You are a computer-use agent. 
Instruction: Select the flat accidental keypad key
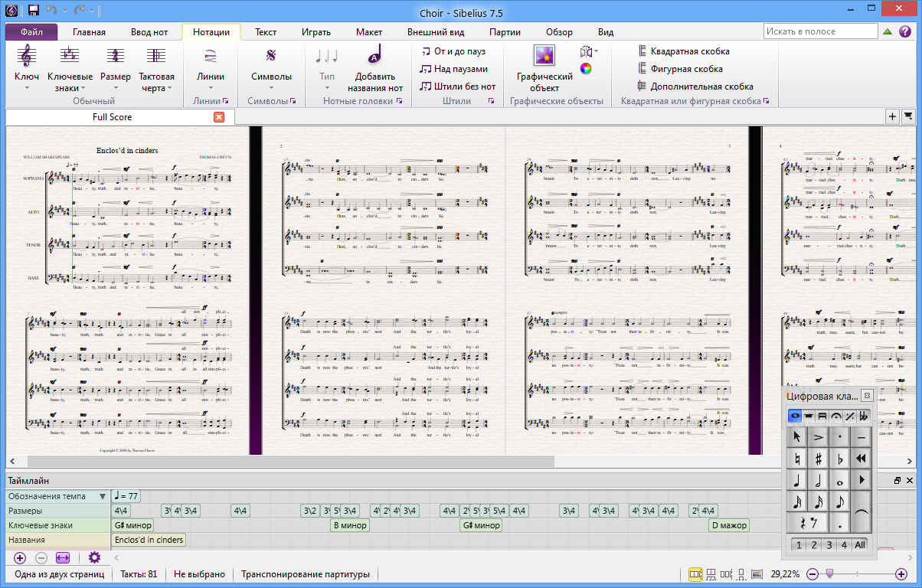[840, 459]
